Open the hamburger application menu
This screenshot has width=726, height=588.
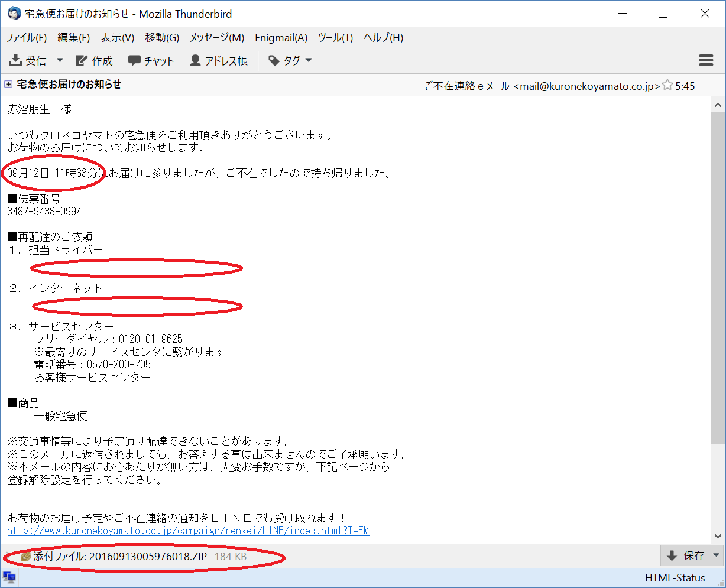[x=706, y=60]
